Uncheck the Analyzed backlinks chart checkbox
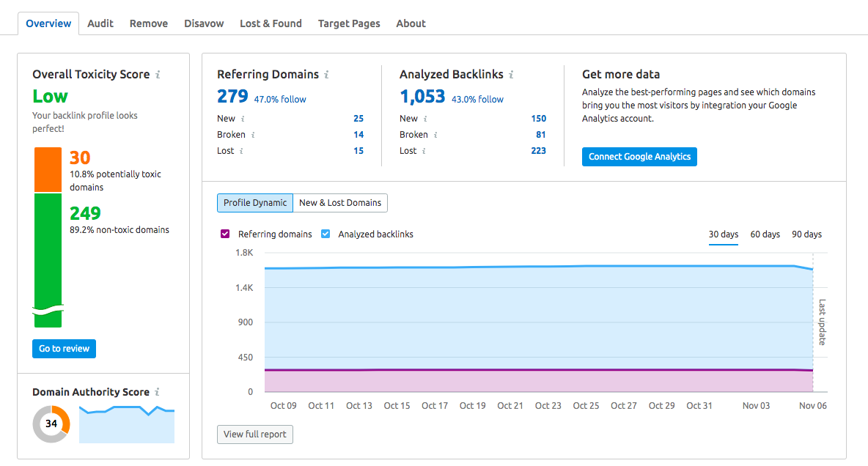This screenshot has height=466, width=868. click(325, 234)
